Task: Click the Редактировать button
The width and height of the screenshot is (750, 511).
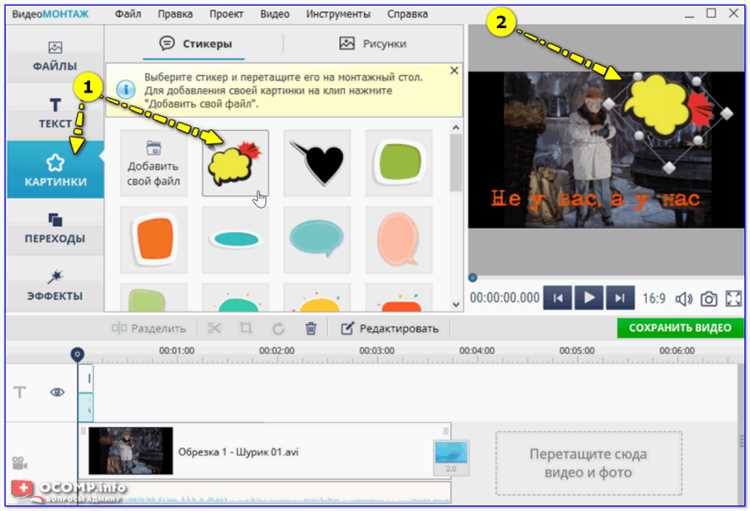Action: 388,328
